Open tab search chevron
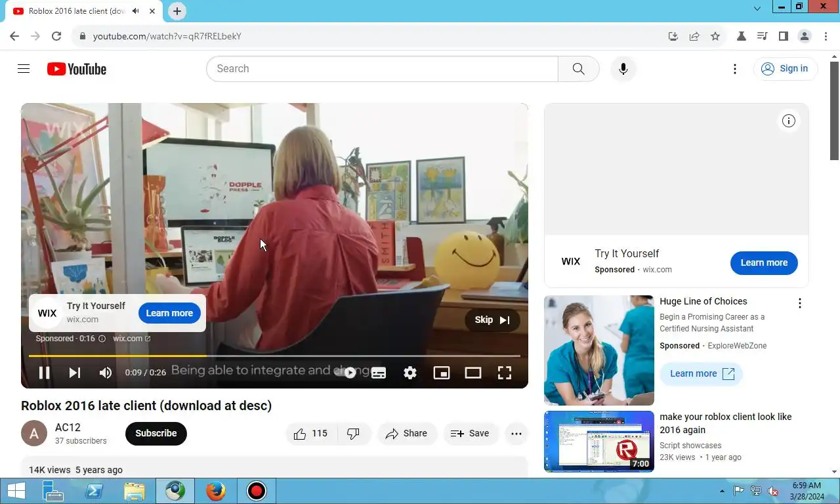This screenshot has width=840, height=504. click(757, 9)
